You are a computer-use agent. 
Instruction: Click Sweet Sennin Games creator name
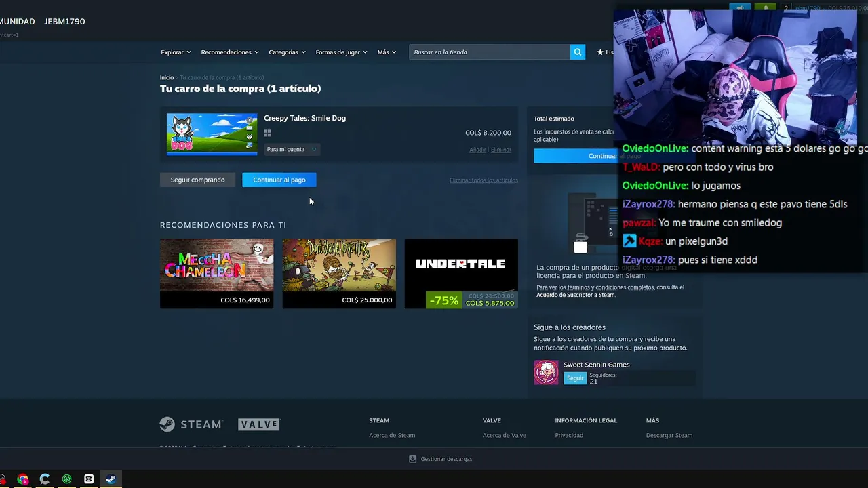click(596, 365)
